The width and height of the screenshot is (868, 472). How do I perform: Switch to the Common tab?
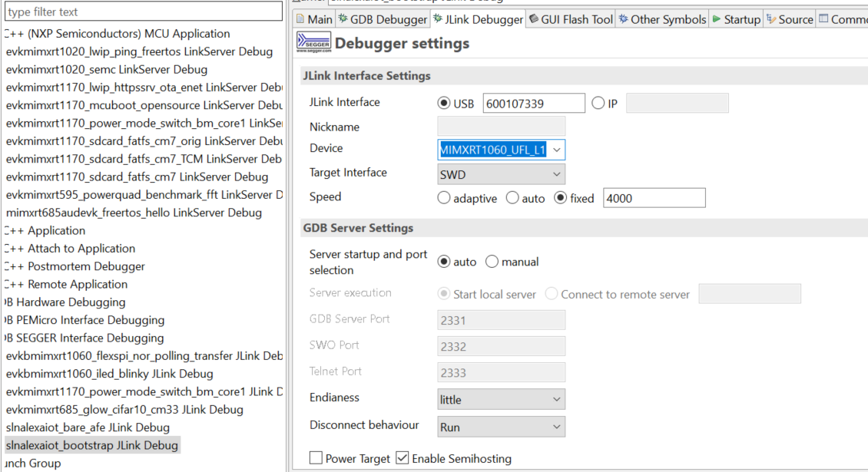click(843, 19)
